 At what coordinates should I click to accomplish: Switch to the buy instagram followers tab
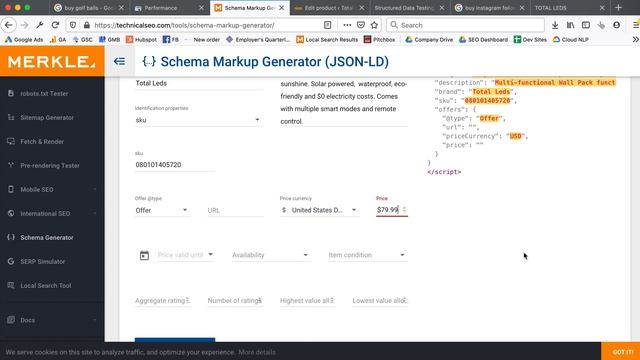point(490,8)
